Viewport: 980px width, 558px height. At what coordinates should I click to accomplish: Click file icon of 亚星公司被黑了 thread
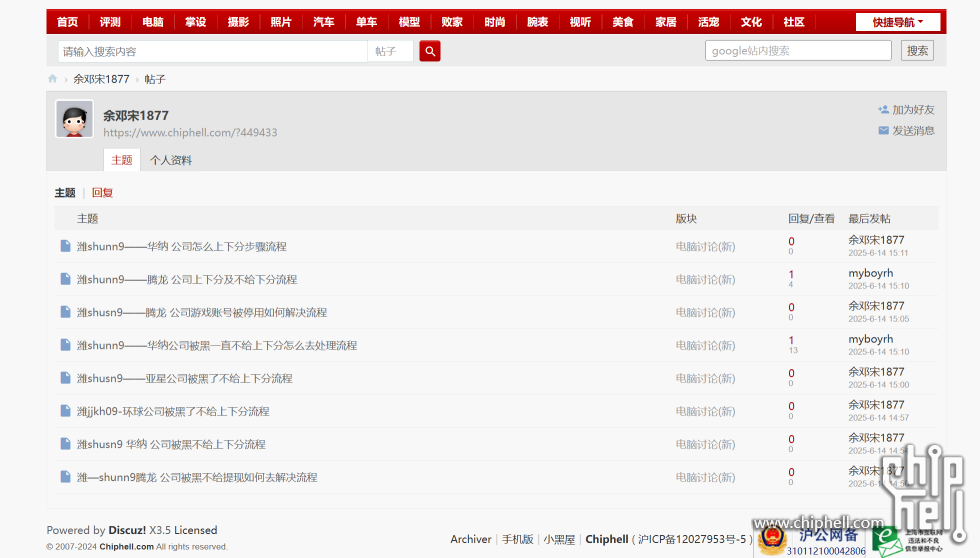pyautogui.click(x=65, y=378)
